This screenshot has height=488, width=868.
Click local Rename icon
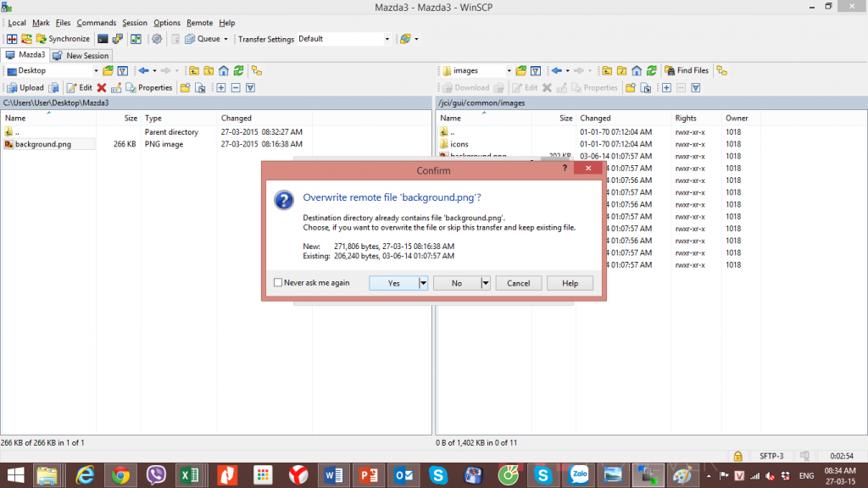[x=116, y=87]
